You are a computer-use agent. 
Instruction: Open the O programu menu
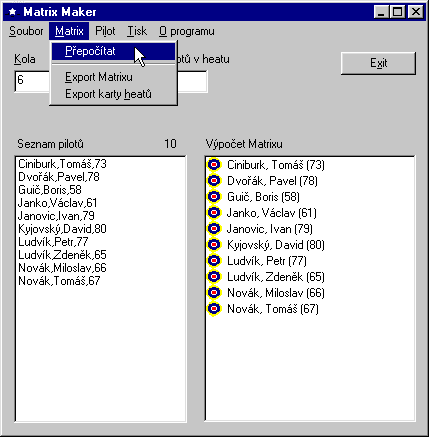(187, 31)
